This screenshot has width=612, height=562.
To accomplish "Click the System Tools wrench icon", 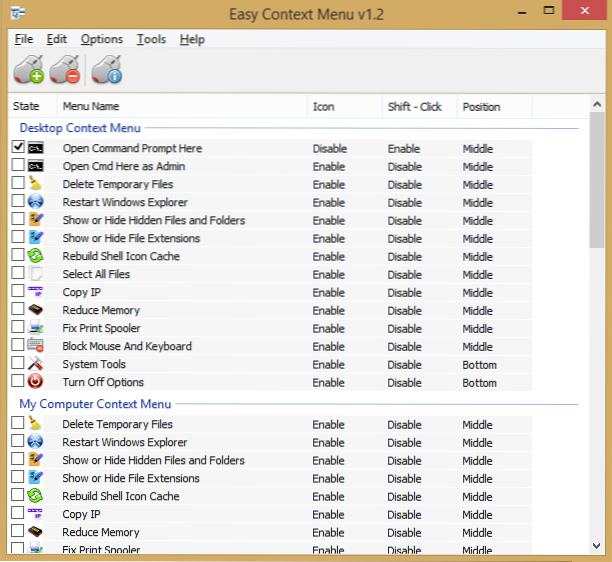I will [36, 363].
